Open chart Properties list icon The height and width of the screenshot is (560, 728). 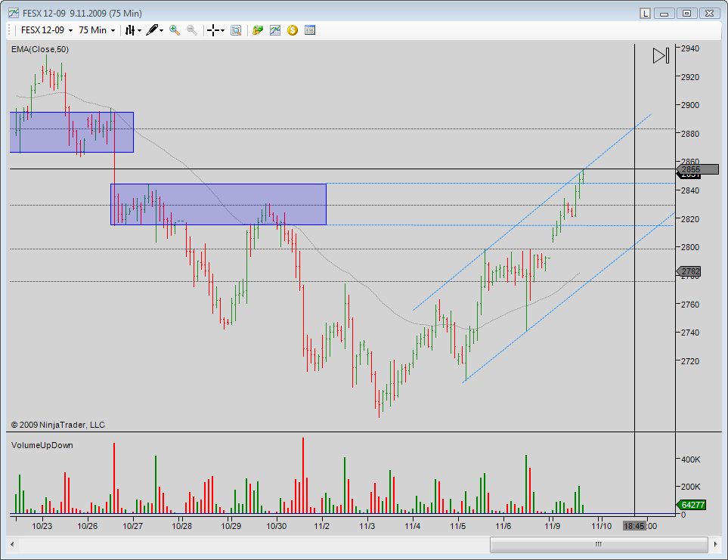pos(310,30)
